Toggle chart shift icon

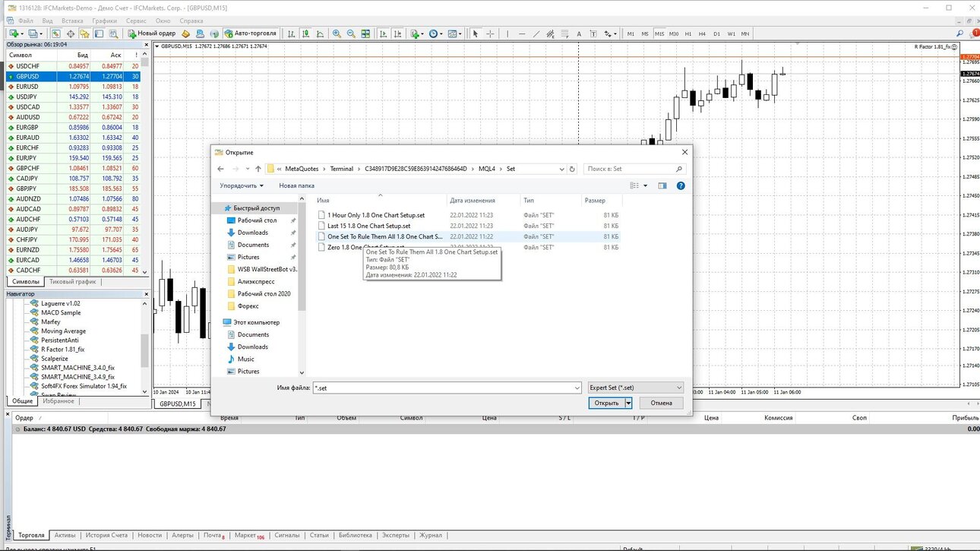coord(398,33)
